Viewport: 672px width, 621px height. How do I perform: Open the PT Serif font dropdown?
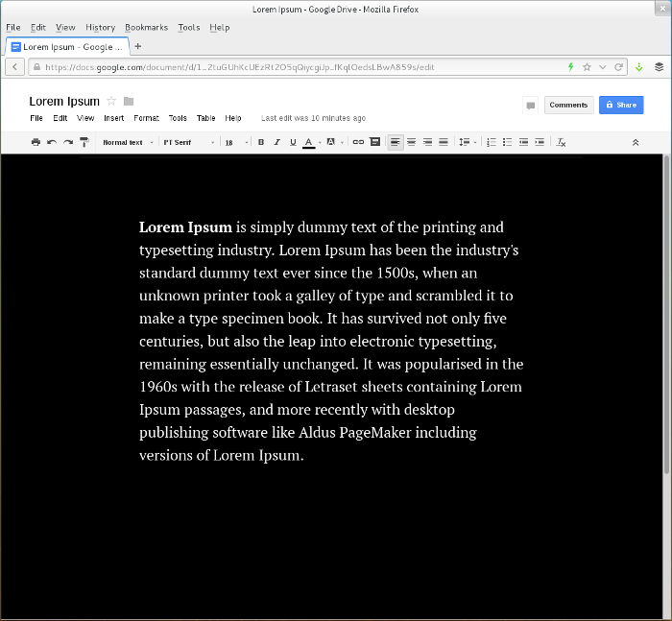tap(189, 142)
